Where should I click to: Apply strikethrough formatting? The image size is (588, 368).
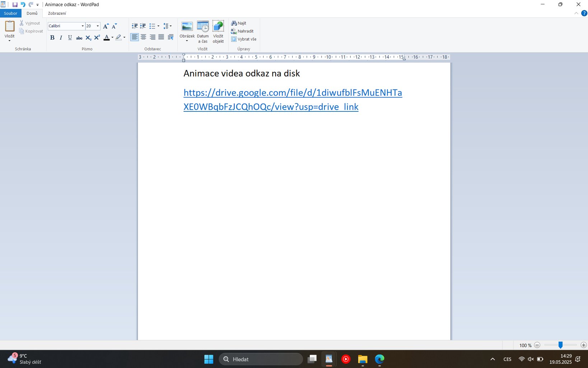pos(79,38)
